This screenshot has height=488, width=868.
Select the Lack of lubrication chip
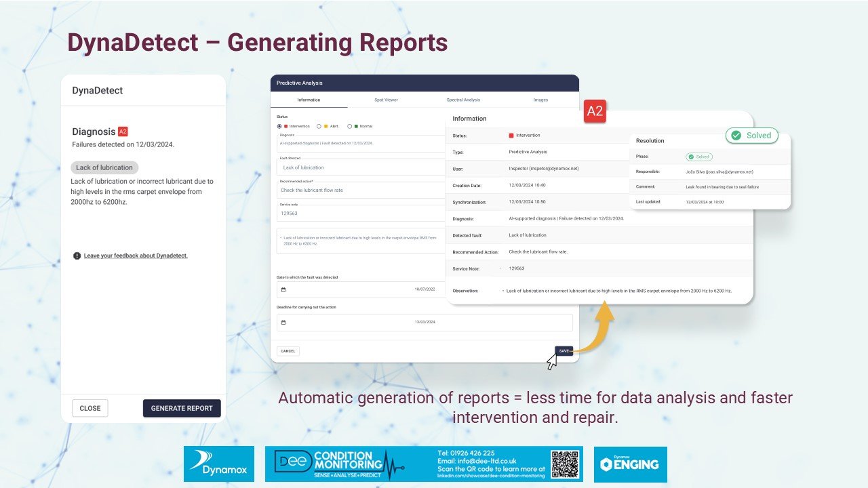click(x=104, y=167)
